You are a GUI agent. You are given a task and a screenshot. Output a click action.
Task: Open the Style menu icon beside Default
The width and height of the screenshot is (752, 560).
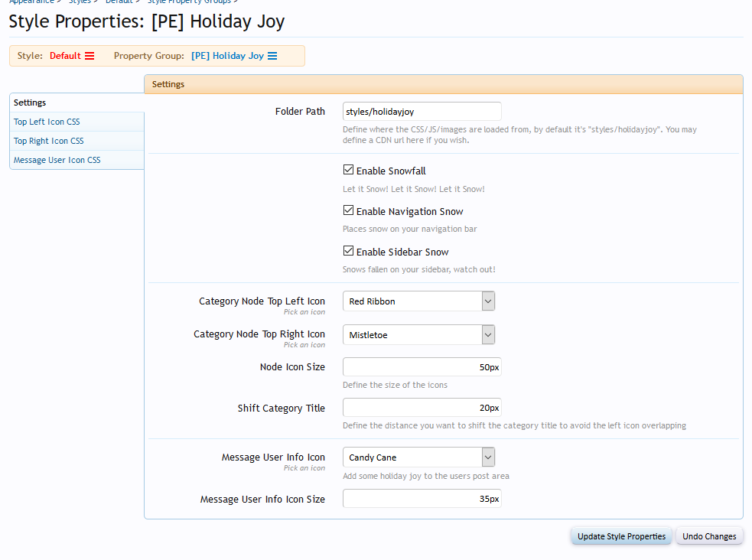[x=90, y=56]
